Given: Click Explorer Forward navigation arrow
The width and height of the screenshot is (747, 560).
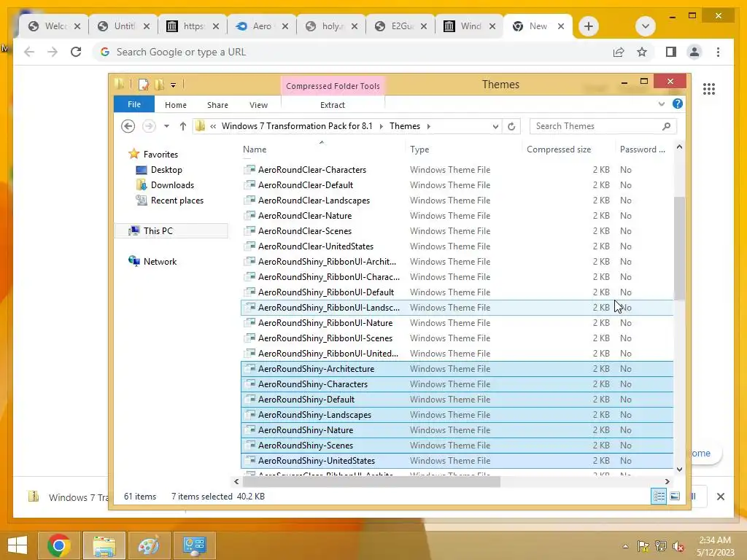Looking at the screenshot, I should point(149,126).
